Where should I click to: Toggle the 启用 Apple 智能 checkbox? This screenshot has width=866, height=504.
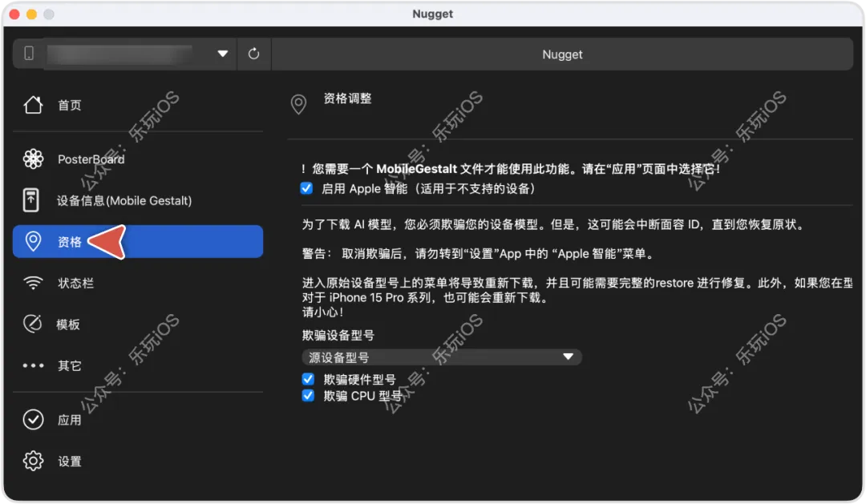pyautogui.click(x=306, y=188)
